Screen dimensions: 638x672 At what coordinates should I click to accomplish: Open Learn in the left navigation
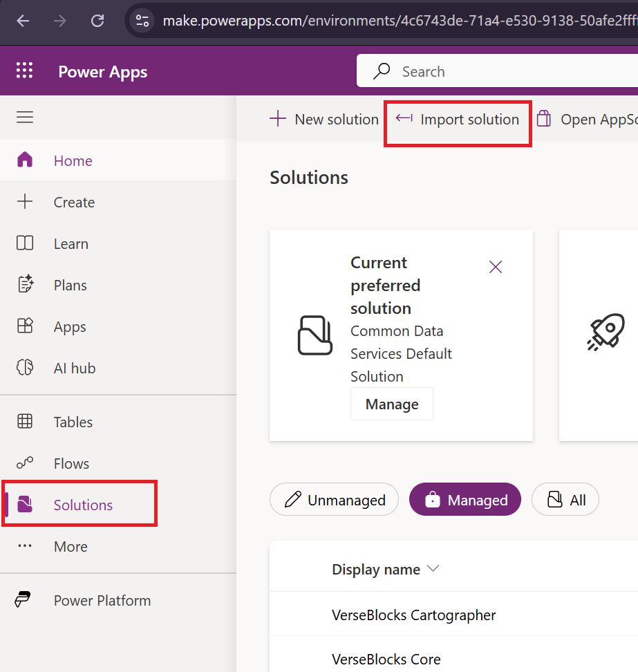(118, 243)
